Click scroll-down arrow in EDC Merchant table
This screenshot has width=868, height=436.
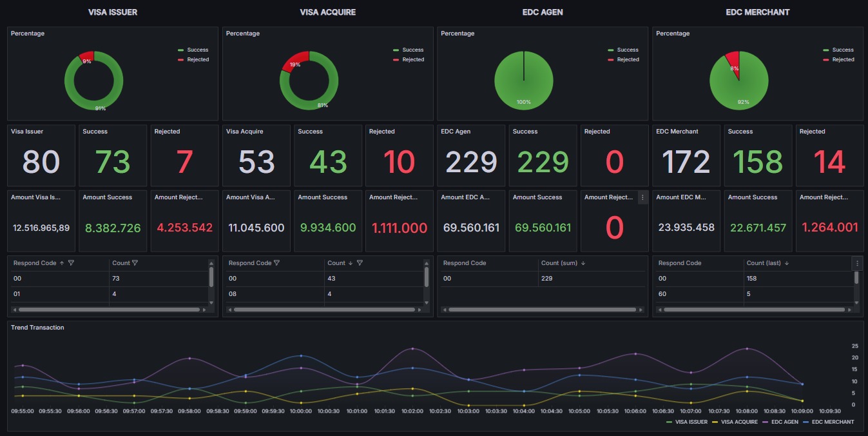click(x=856, y=302)
